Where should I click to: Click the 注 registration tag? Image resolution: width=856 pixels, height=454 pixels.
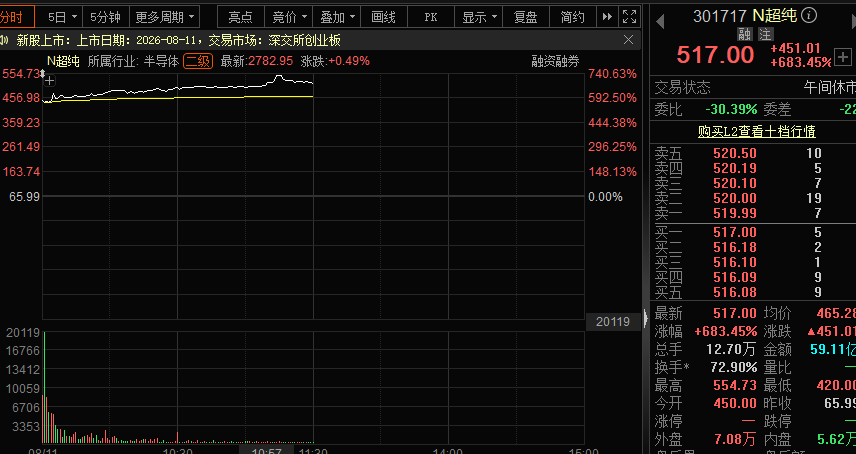click(x=765, y=34)
